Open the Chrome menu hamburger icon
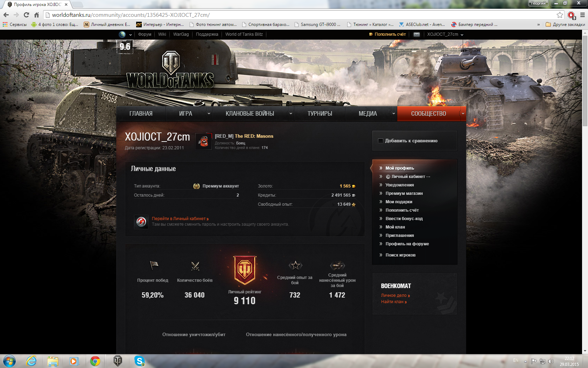Viewport: 588px width, 368px height. click(x=582, y=15)
